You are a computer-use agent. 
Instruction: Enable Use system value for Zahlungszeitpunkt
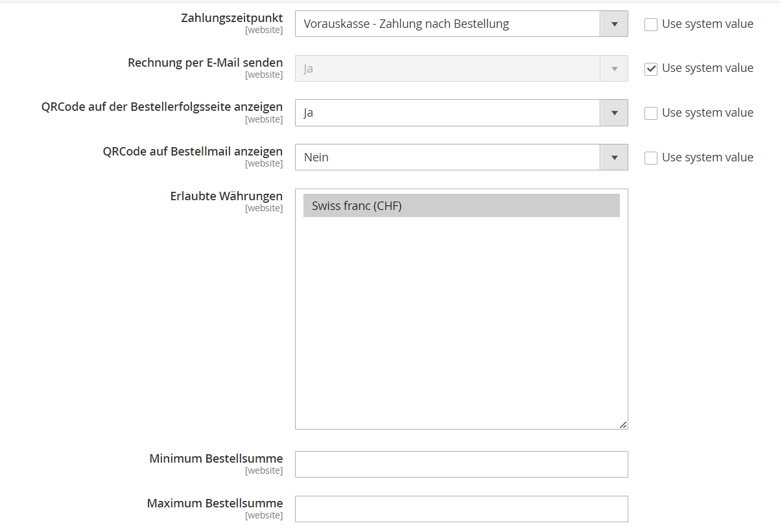(x=650, y=23)
